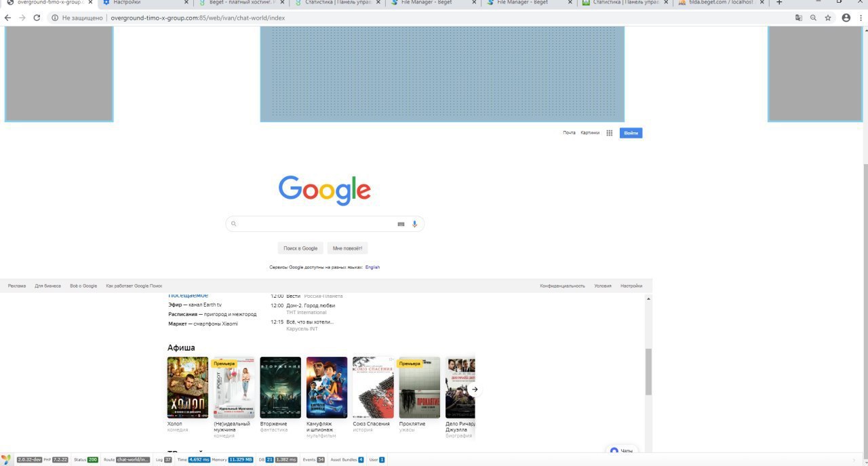Reload the current page

tap(37, 18)
